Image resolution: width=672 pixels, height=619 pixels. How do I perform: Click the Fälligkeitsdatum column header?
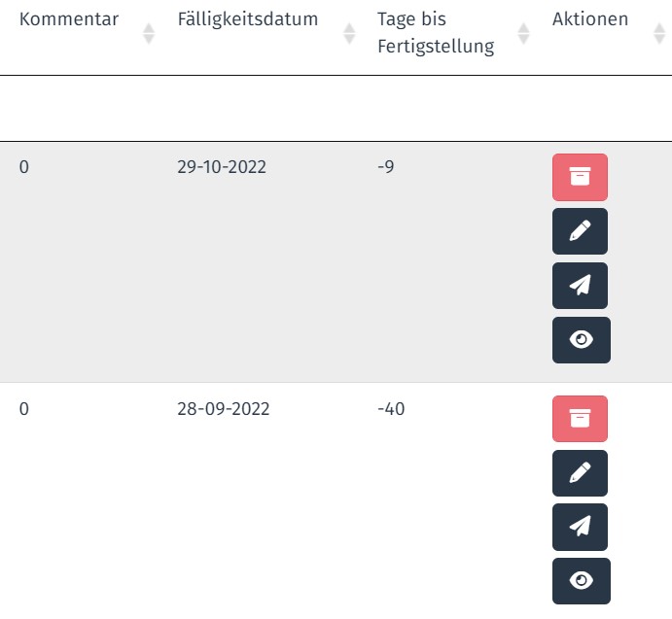(x=248, y=19)
